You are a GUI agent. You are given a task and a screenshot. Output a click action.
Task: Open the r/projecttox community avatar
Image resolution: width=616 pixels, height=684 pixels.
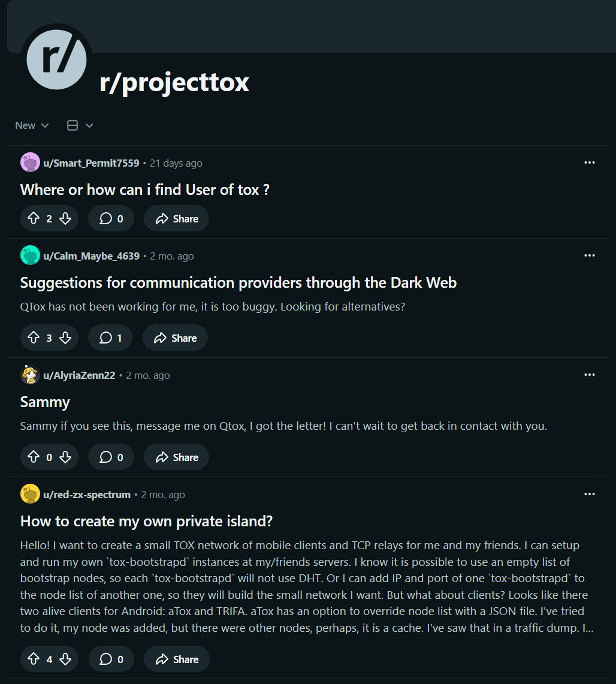tap(56, 59)
